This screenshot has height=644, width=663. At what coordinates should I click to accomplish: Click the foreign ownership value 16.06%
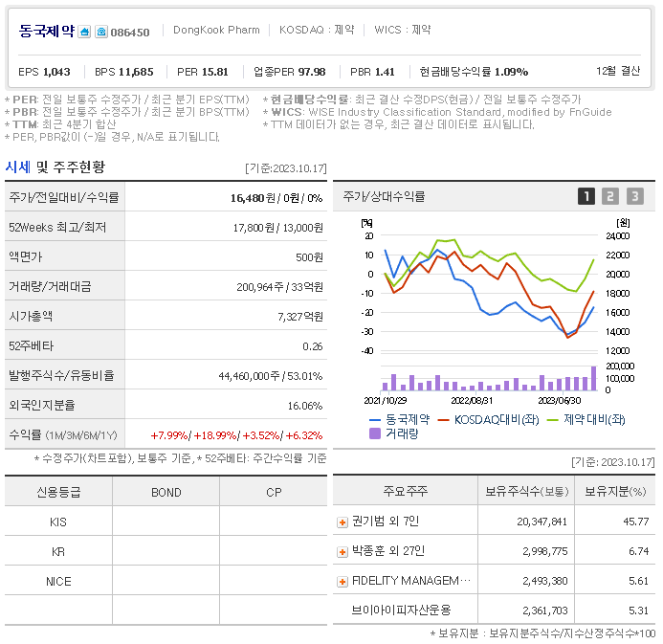(x=305, y=406)
